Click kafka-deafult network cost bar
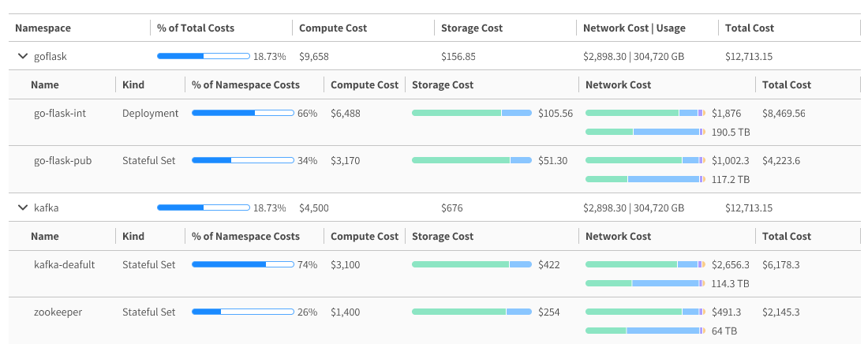The image size is (868, 344). point(645,265)
